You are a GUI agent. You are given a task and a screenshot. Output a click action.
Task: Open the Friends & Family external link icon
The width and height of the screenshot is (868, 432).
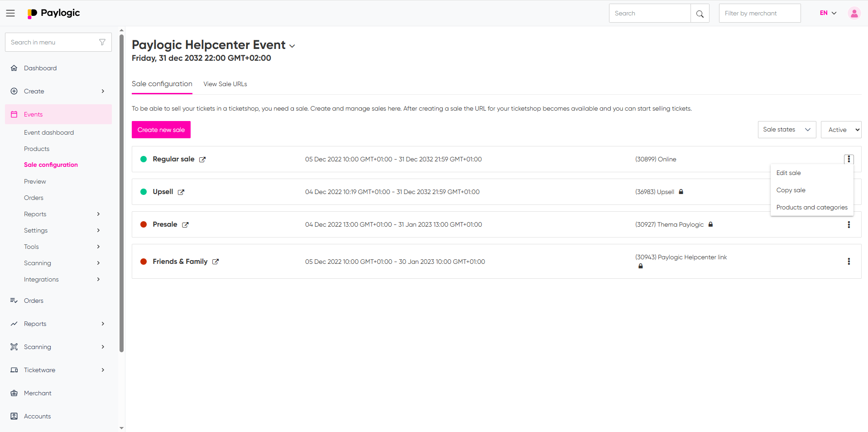pos(216,262)
